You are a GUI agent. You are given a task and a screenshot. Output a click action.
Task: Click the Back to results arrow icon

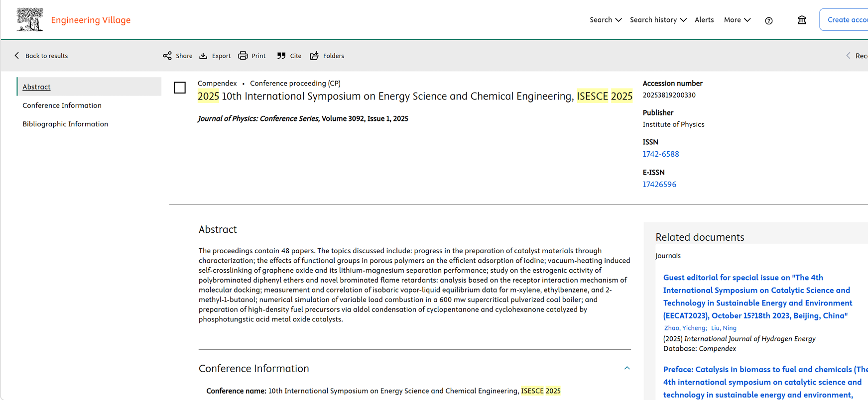pos(17,56)
